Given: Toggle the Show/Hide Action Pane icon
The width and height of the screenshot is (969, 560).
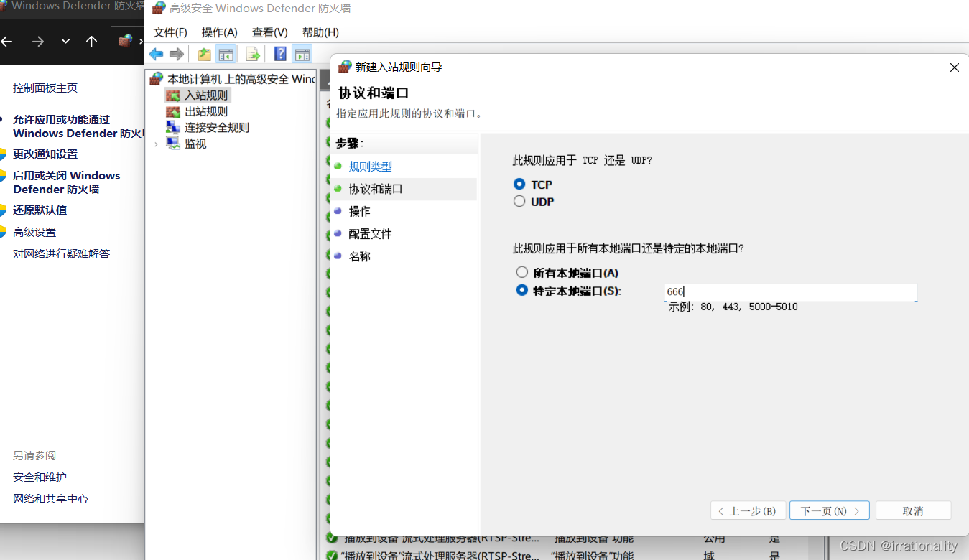Looking at the screenshot, I should click(302, 53).
